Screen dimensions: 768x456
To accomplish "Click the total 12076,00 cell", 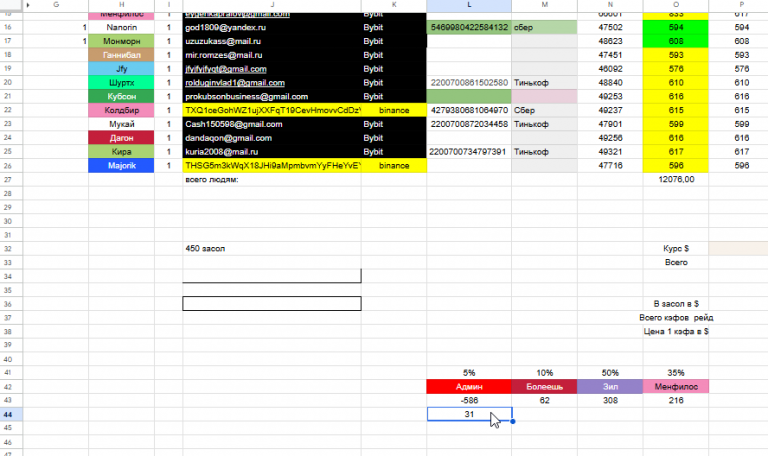I will point(675,179).
